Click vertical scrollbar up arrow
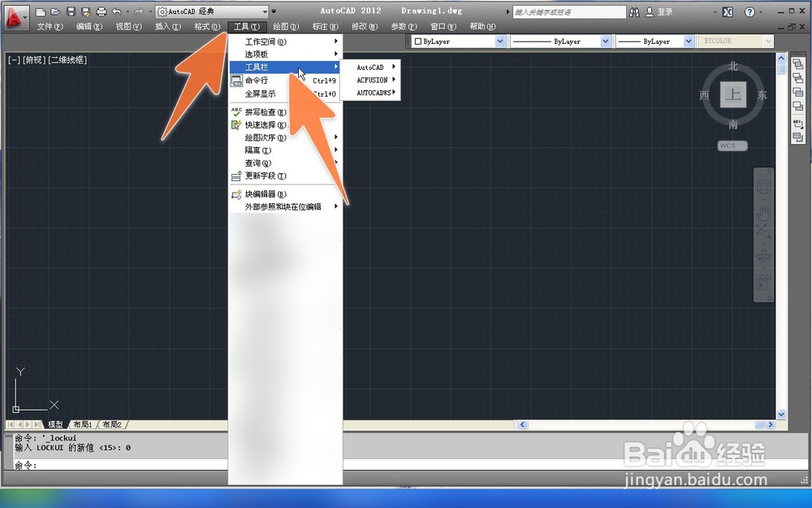This screenshot has height=508, width=812. (x=781, y=58)
